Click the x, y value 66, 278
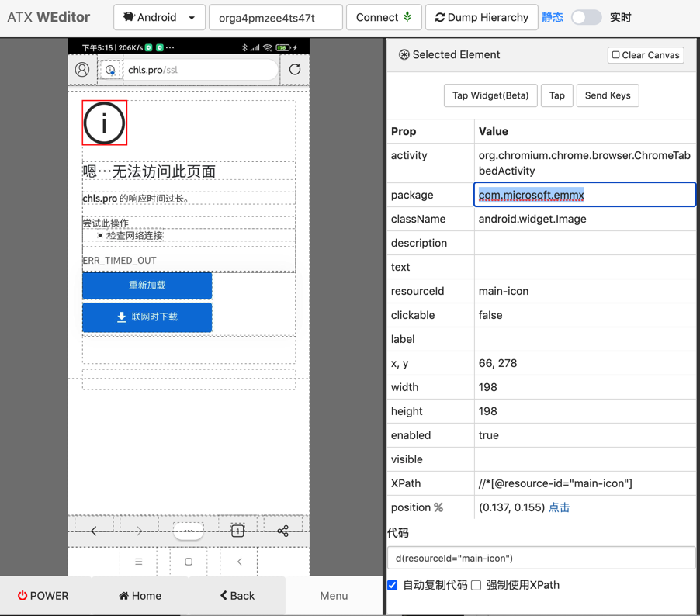Image resolution: width=700 pixels, height=616 pixels. (497, 363)
